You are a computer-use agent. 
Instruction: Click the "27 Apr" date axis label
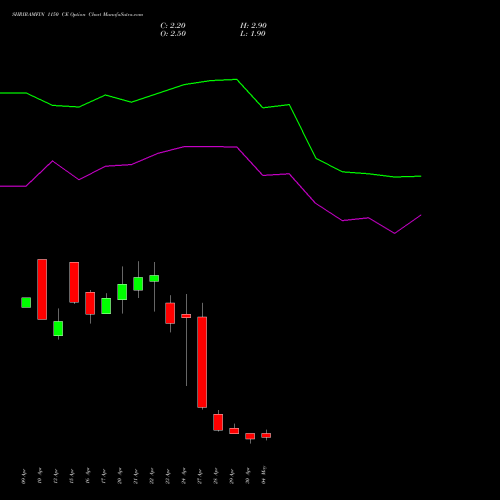click(200, 476)
